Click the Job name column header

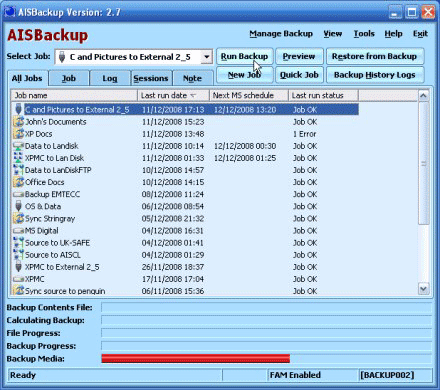pos(74,95)
